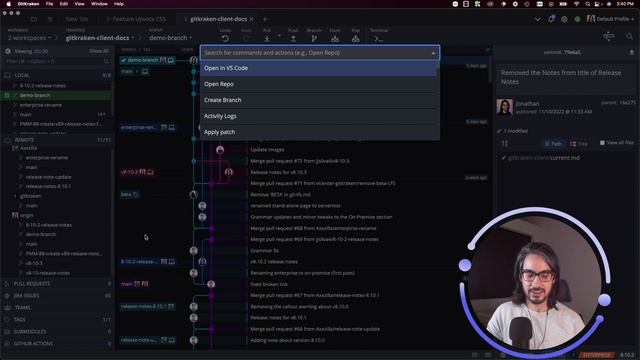This screenshot has width=640, height=360.
Task: Click the graph layout icon near search
Action: coord(609,36)
